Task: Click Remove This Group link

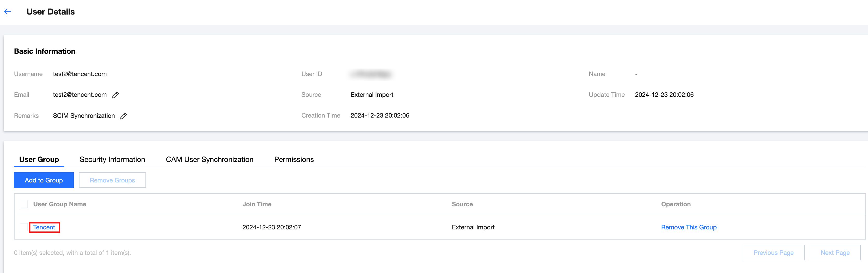Action: click(689, 228)
